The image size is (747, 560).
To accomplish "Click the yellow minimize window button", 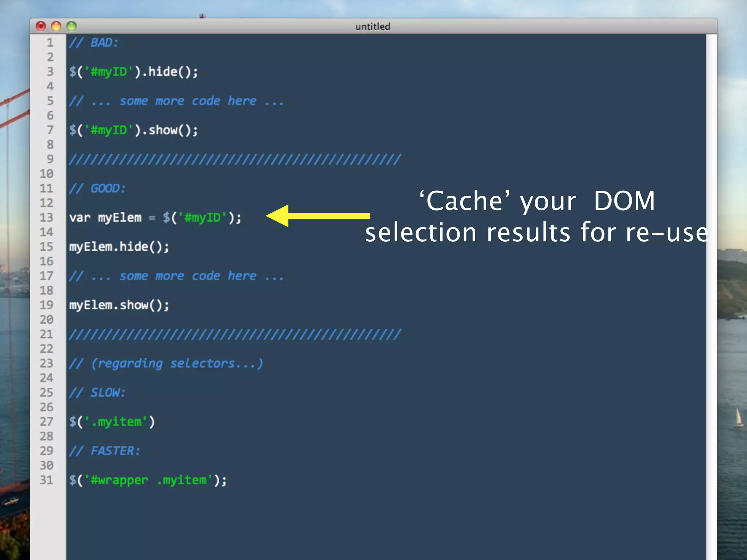I will point(56,26).
